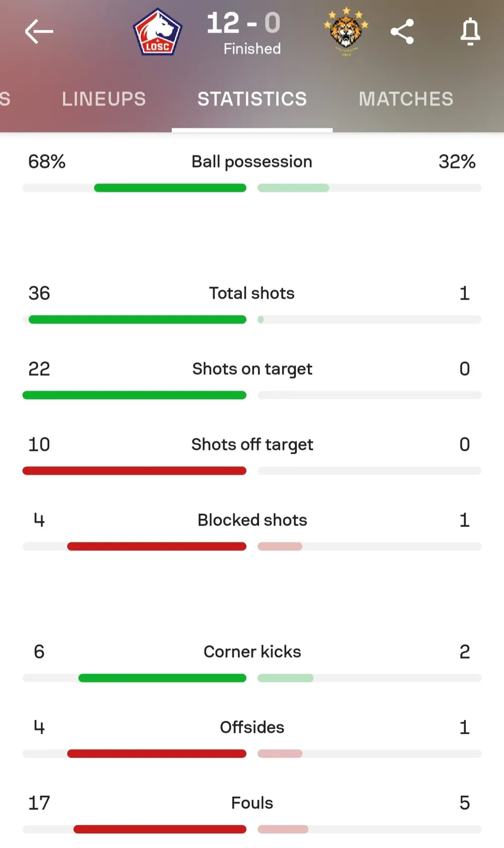Tap the back arrow icon

[39, 32]
